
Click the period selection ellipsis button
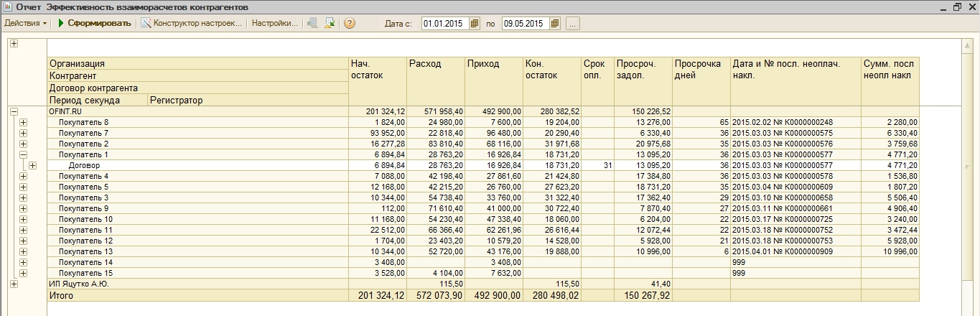[x=572, y=24]
